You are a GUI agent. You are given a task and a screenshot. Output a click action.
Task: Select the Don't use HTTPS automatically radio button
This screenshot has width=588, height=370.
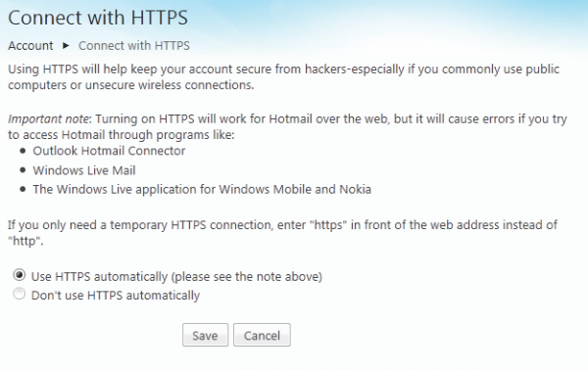click(20, 294)
